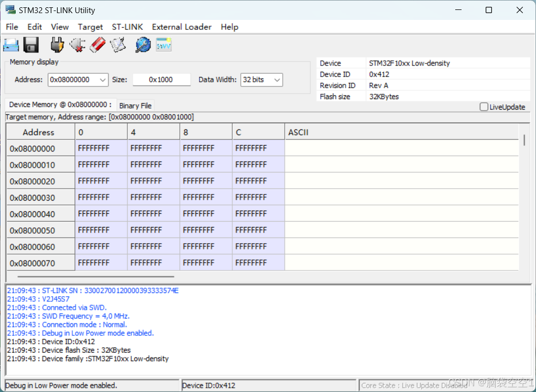
Task: Select address row 0x08000000
Action: point(41,148)
